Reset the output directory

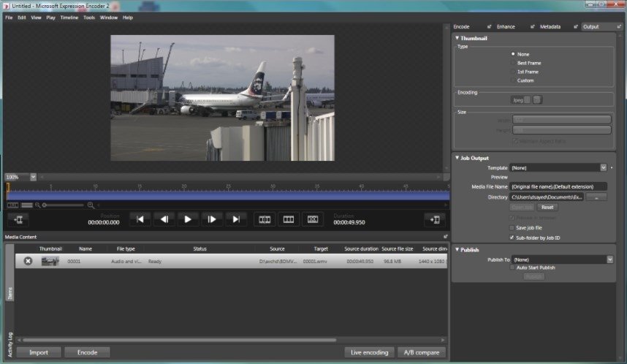547,207
